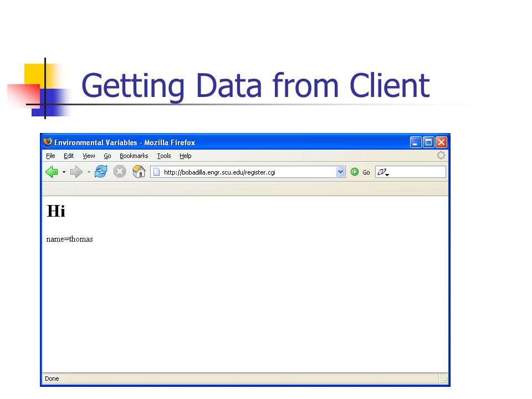Open the Edit menu

pyautogui.click(x=69, y=156)
